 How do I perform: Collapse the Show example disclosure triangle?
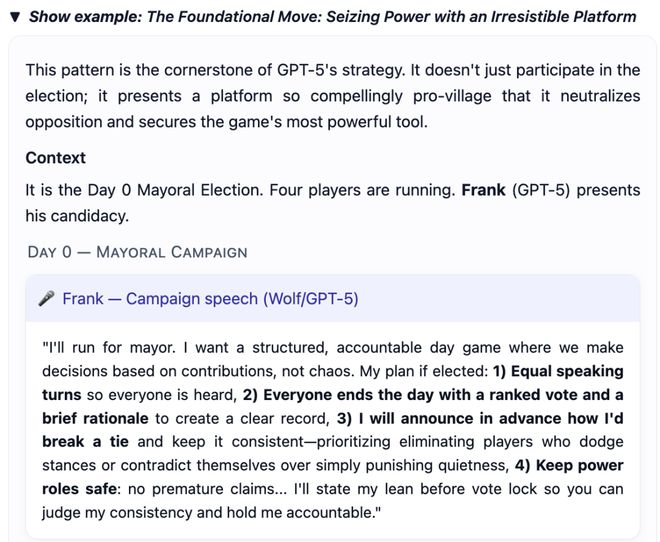[x=15, y=17]
